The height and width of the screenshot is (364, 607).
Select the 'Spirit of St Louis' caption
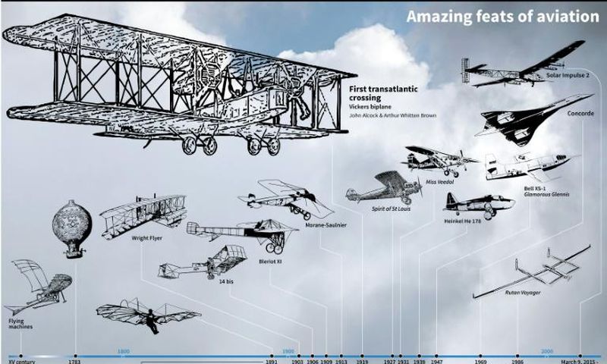point(391,209)
